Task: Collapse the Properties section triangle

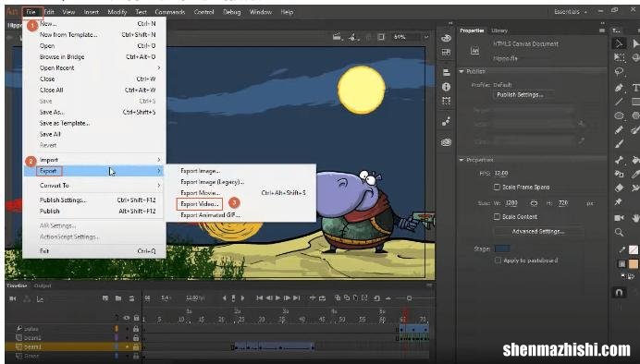Action: (462, 160)
